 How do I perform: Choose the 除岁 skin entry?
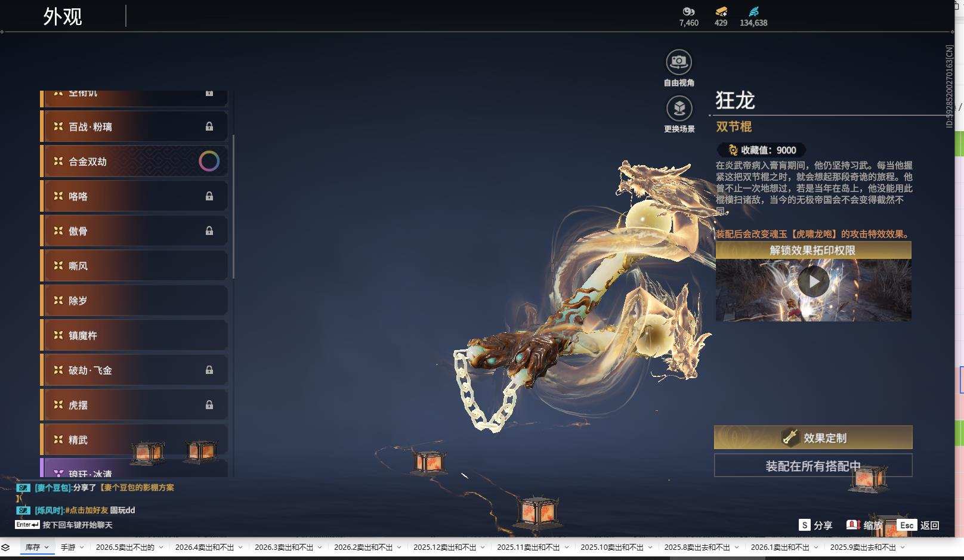134,300
